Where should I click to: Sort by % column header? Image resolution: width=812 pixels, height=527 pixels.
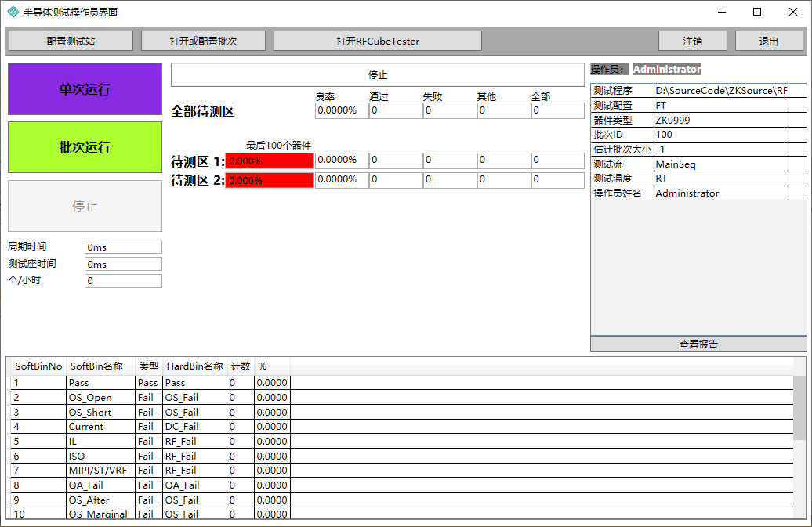tap(273, 366)
